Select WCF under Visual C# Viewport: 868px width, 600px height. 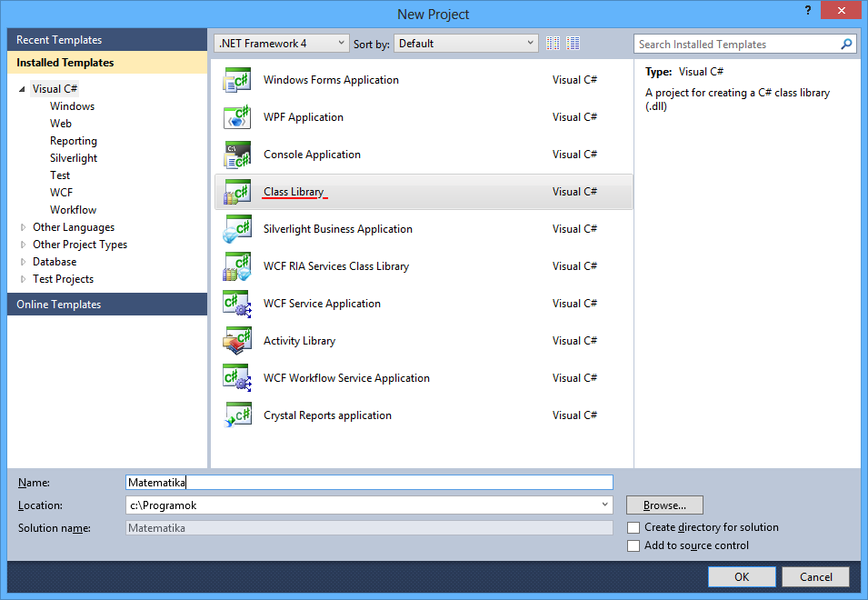coord(61,193)
